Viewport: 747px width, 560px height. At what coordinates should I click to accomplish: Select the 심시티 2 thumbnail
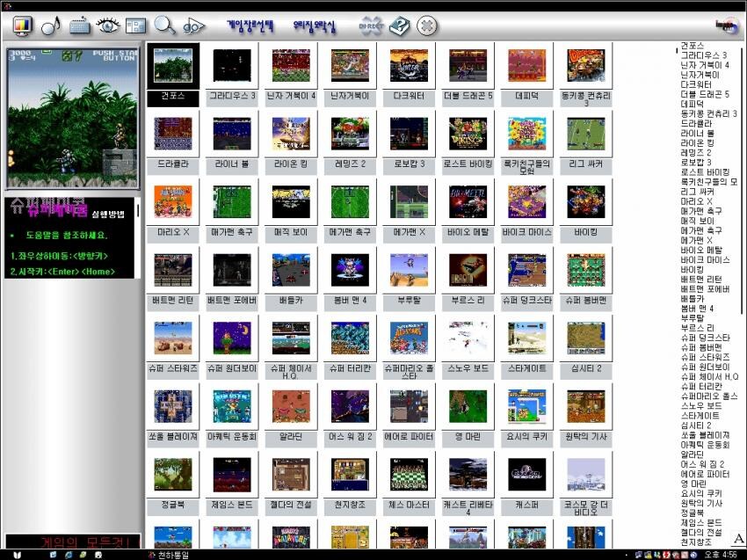[586, 338]
